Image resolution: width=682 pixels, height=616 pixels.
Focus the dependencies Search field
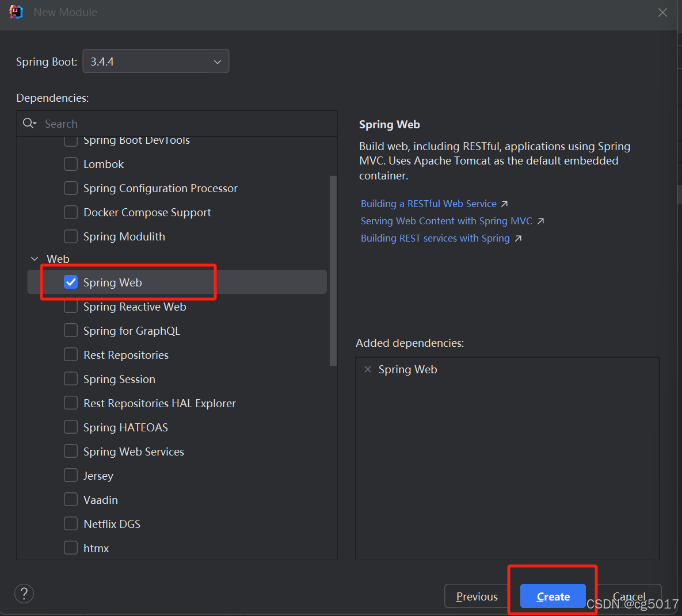click(x=177, y=124)
